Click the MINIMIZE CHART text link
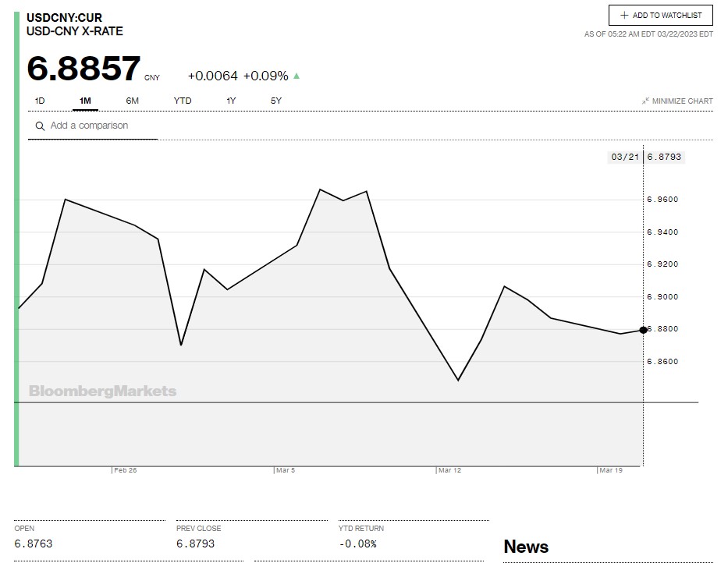728x563 pixels. [682, 101]
